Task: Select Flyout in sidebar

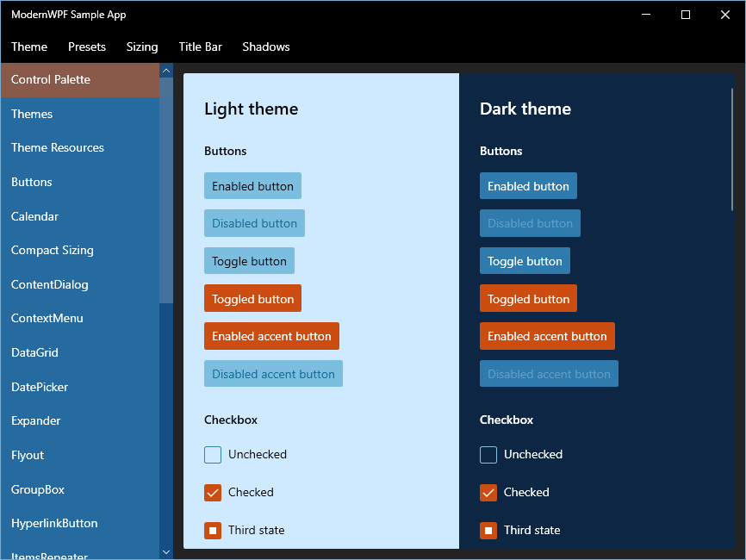Action: click(80, 456)
